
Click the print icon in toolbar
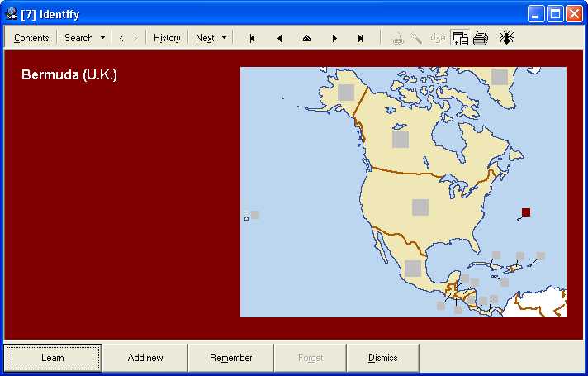(481, 38)
